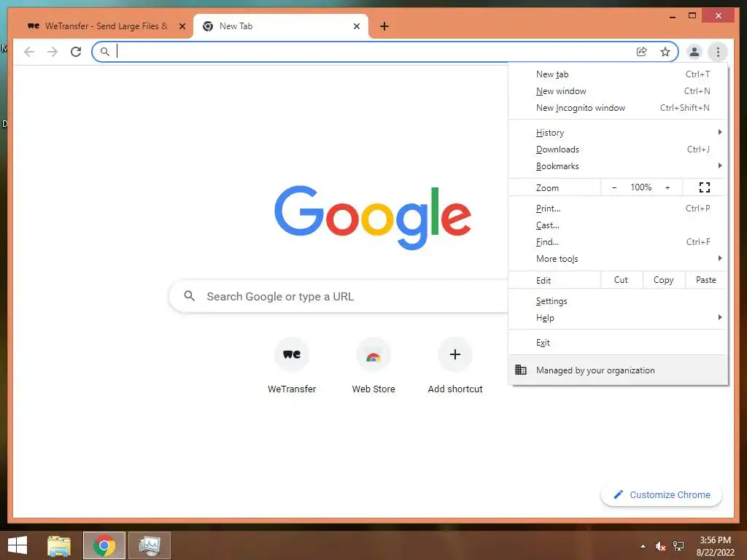
Task: Bookmark this tab with the star icon
Action: point(665,52)
